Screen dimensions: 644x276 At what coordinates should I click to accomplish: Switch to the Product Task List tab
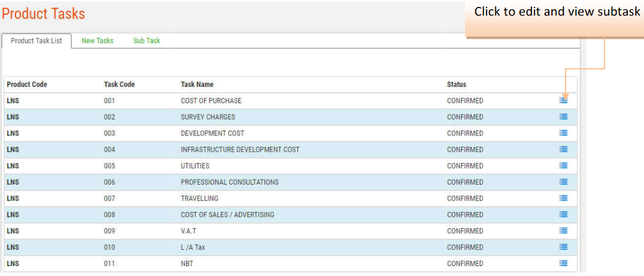(x=36, y=41)
